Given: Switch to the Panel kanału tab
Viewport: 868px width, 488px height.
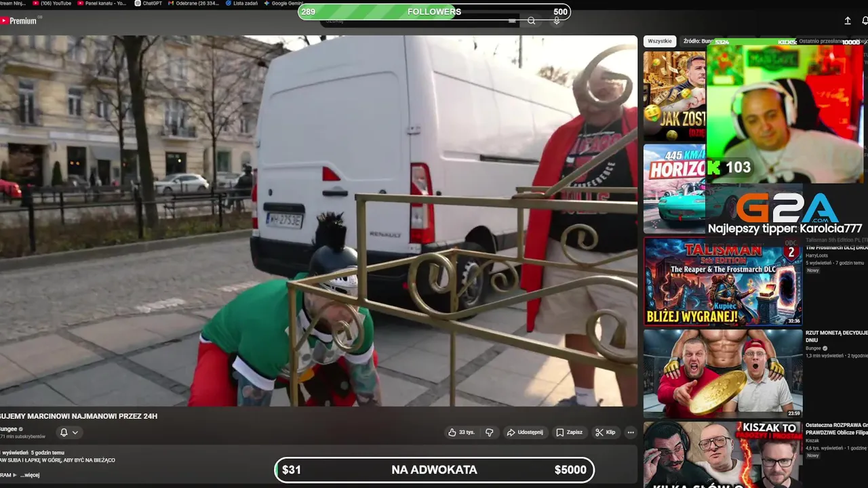Looking at the screenshot, I should point(102,3).
